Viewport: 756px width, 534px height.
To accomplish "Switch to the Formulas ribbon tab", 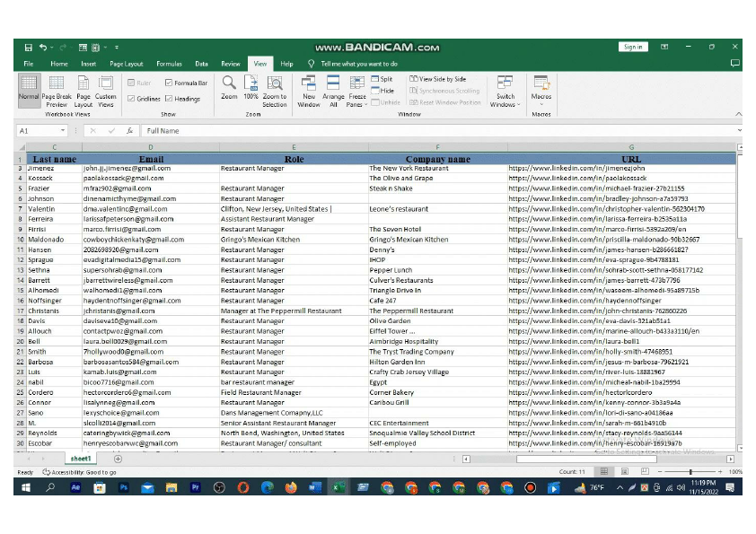I will (169, 64).
